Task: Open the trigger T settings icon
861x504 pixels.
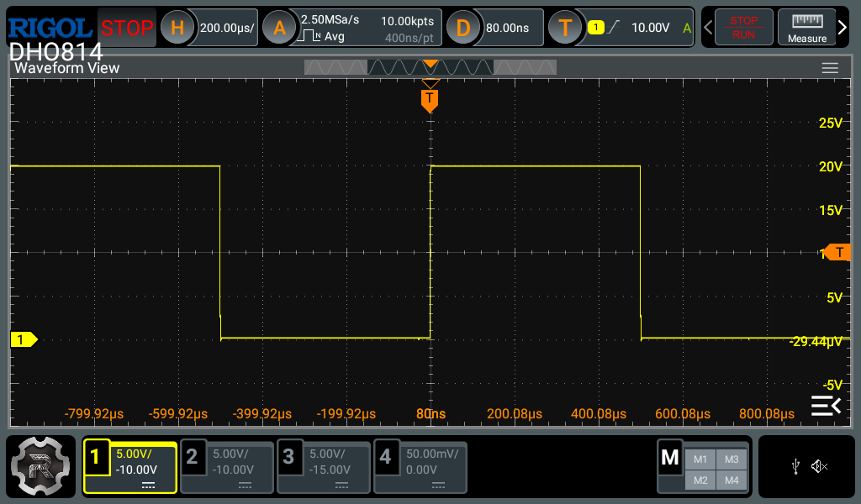Action: [x=565, y=29]
